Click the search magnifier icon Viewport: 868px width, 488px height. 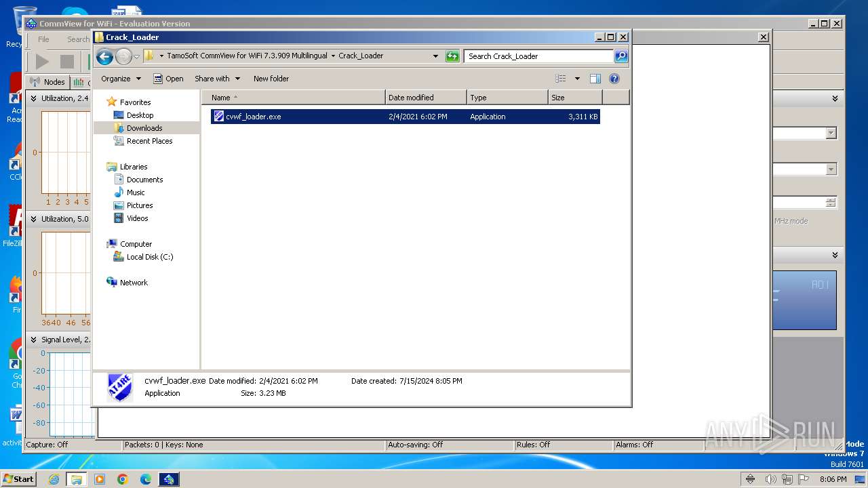(x=621, y=56)
